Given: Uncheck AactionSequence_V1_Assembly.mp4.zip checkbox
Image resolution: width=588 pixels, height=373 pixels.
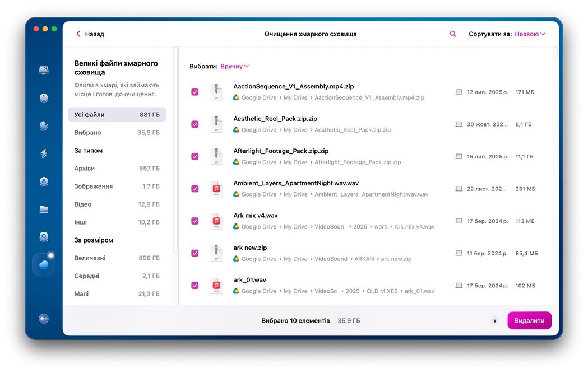Looking at the screenshot, I should [x=195, y=92].
